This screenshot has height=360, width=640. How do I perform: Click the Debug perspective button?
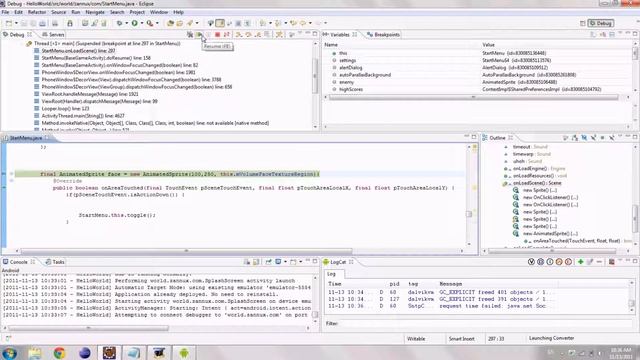pyautogui.click(x=601, y=23)
